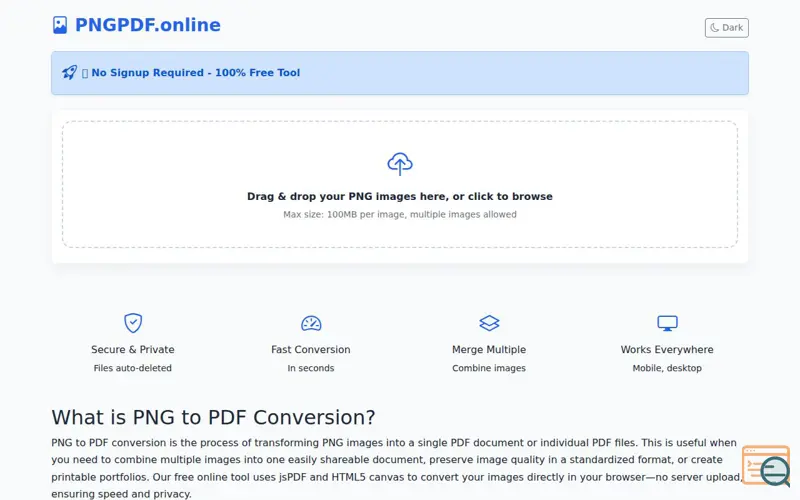Click the cloud upload icon
800x500 pixels.
[x=400, y=164]
